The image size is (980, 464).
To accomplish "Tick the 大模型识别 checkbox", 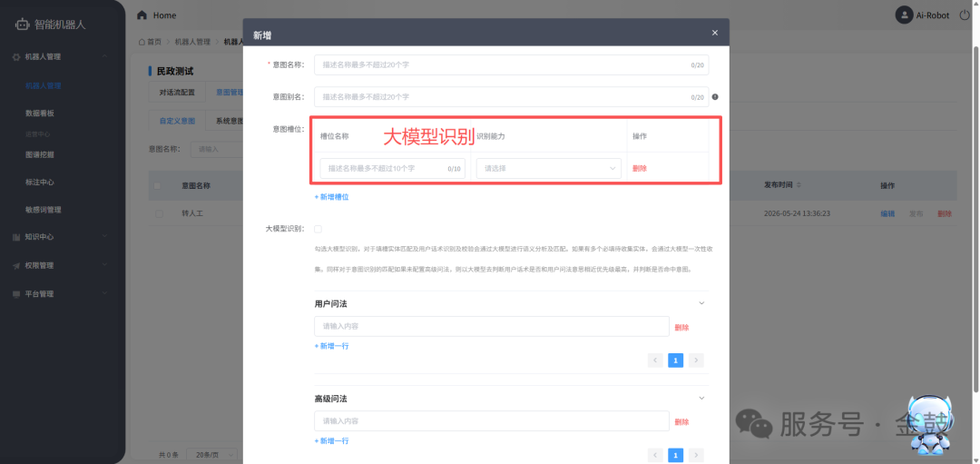I will (318, 229).
